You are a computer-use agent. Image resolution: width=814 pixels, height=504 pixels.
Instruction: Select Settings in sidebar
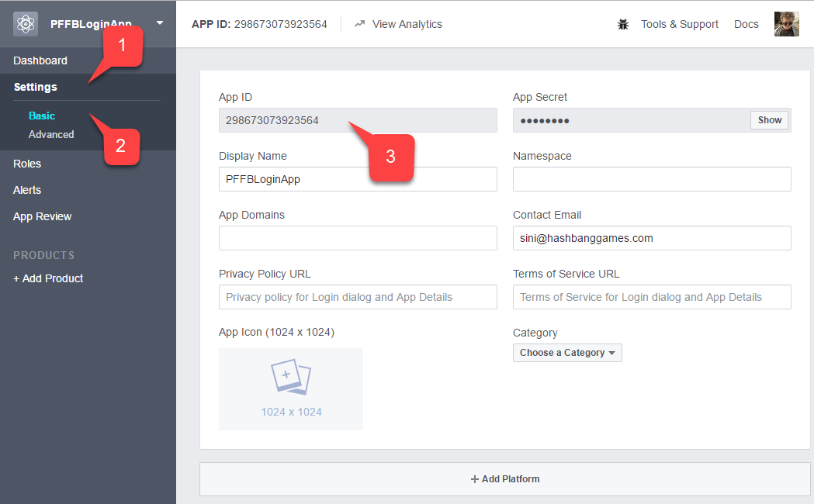(35, 87)
